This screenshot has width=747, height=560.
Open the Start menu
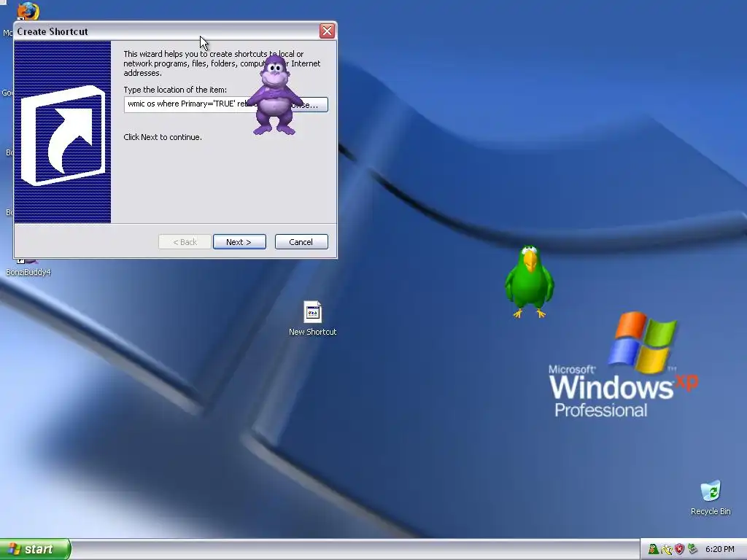coord(35,549)
